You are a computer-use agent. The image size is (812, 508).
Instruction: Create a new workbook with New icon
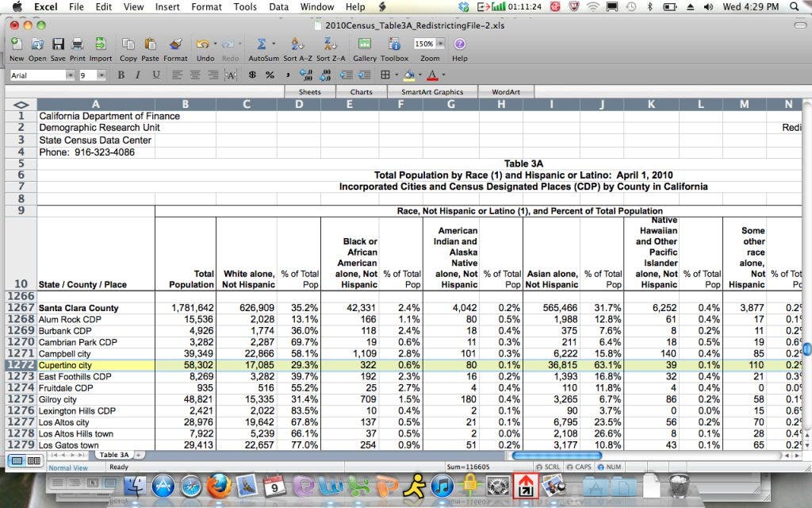[x=17, y=44]
